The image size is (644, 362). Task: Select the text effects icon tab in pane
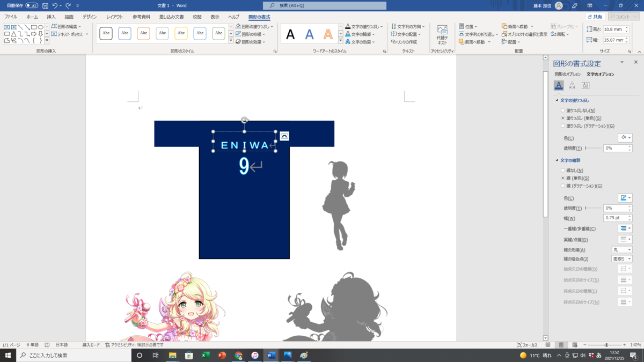[572, 85]
